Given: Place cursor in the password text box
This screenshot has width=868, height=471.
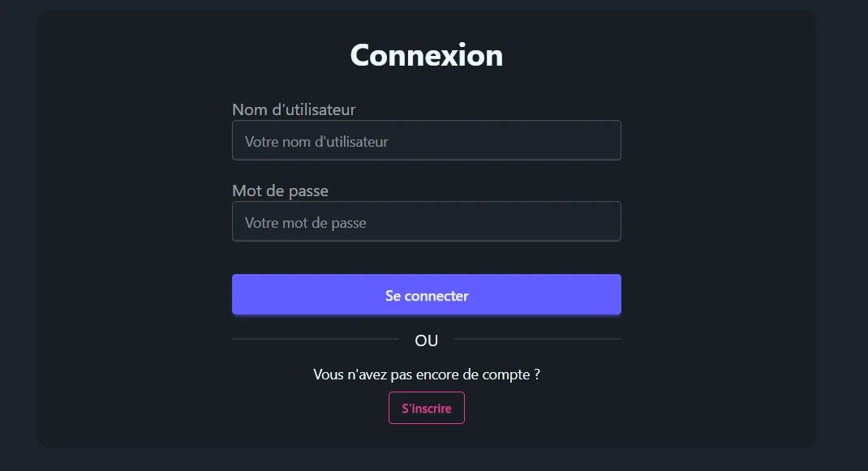Looking at the screenshot, I should point(487,222).
